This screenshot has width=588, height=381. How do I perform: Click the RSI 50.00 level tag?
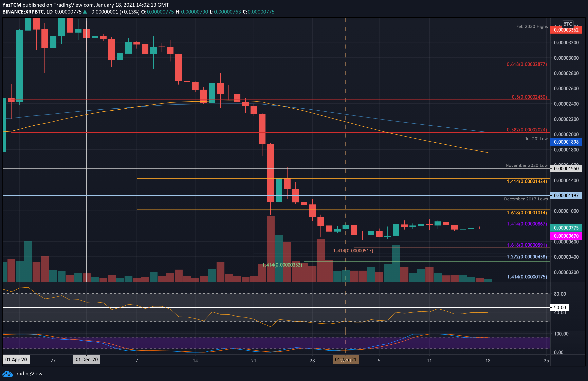(560, 308)
